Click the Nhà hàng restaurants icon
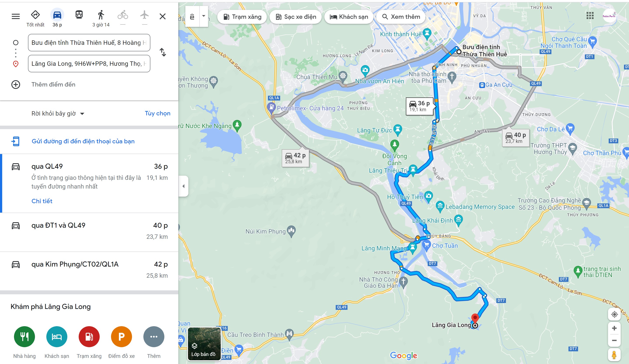 24,336
